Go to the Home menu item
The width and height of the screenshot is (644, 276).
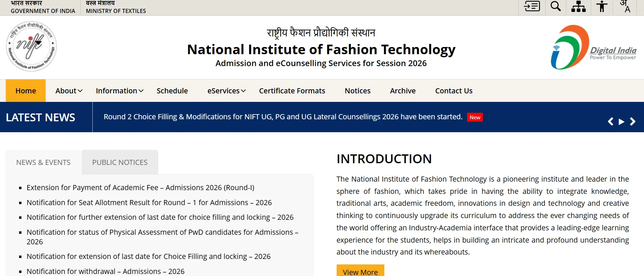[26, 91]
